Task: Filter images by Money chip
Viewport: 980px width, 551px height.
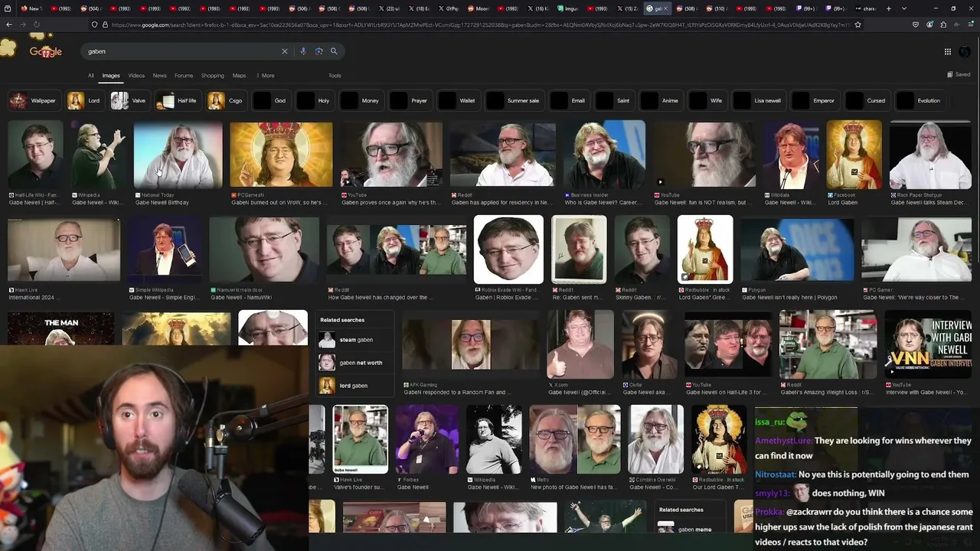Action: (x=361, y=101)
